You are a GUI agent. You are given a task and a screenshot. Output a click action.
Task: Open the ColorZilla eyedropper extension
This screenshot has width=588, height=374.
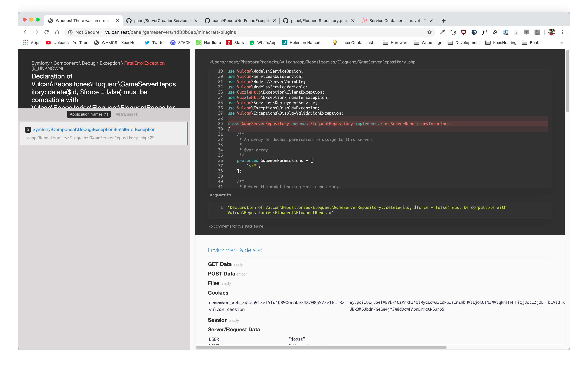click(442, 32)
